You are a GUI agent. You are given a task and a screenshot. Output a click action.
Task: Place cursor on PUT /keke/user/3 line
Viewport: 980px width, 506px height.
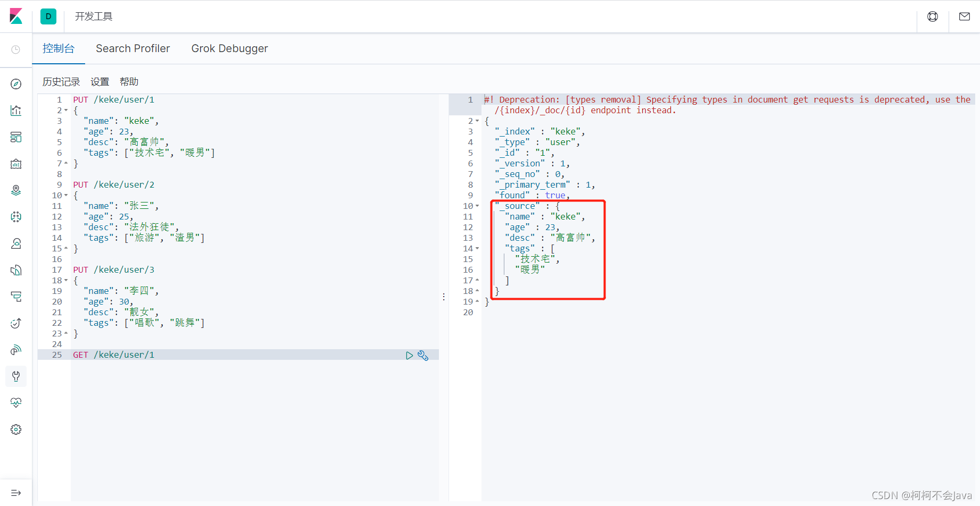114,269
